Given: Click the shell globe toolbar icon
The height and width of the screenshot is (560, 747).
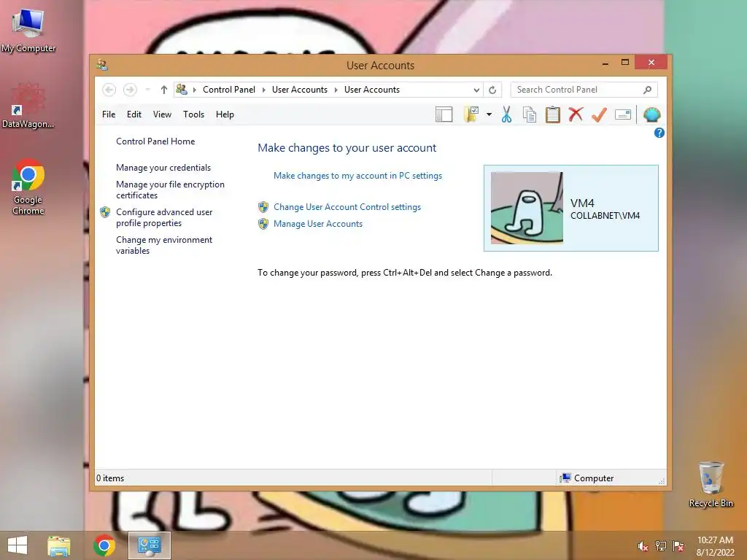Looking at the screenshot, I should [651, 114].
